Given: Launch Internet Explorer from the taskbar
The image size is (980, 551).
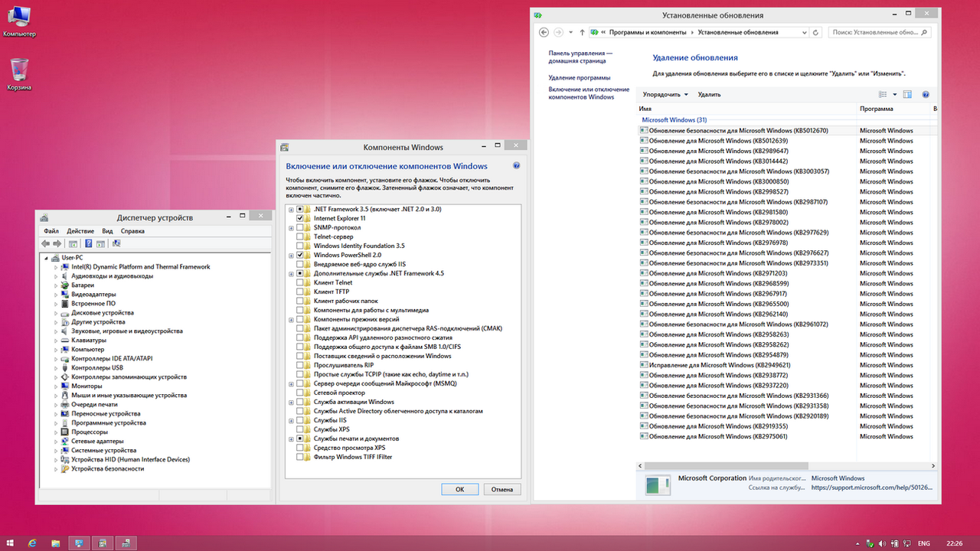Looking at the screenshot, I should (x=32, y=543).
